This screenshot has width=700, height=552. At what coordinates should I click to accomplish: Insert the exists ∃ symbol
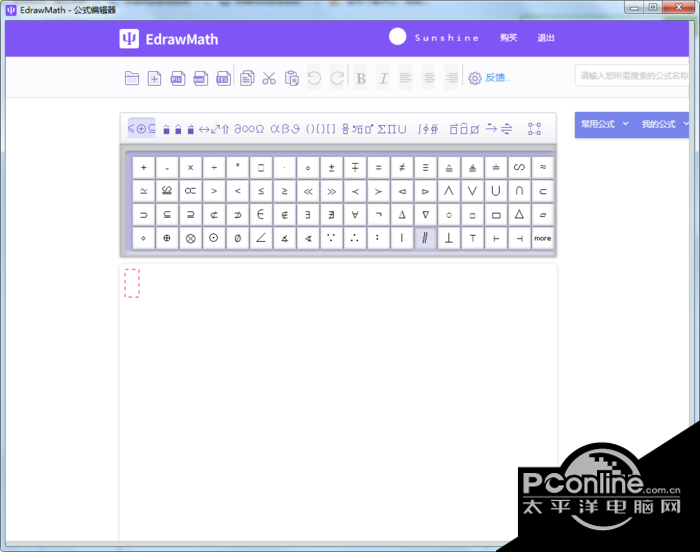[x=308, y=215]
